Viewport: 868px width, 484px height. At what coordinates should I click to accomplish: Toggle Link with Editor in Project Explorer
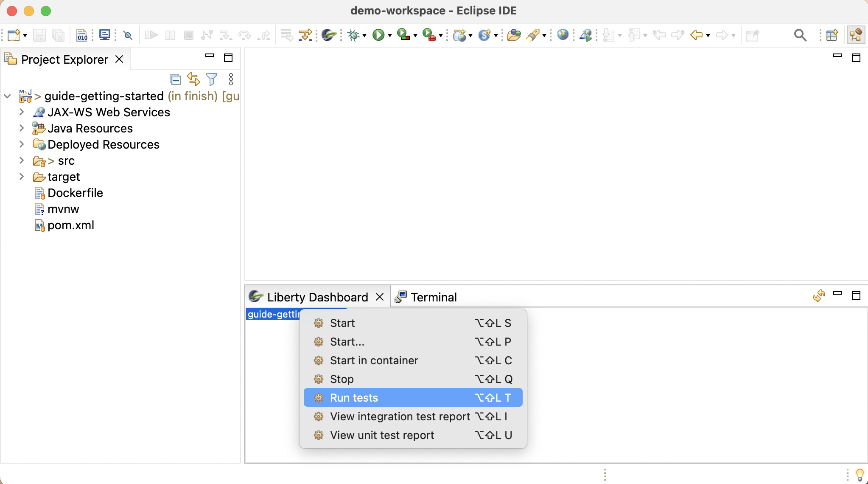[x=193, y=79]
